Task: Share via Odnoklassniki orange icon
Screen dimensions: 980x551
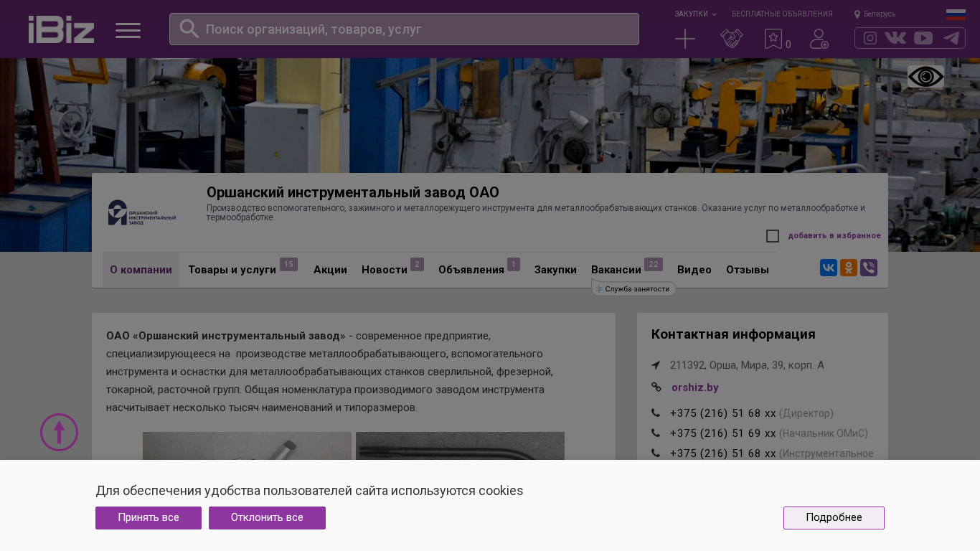Action: (849, 268)
